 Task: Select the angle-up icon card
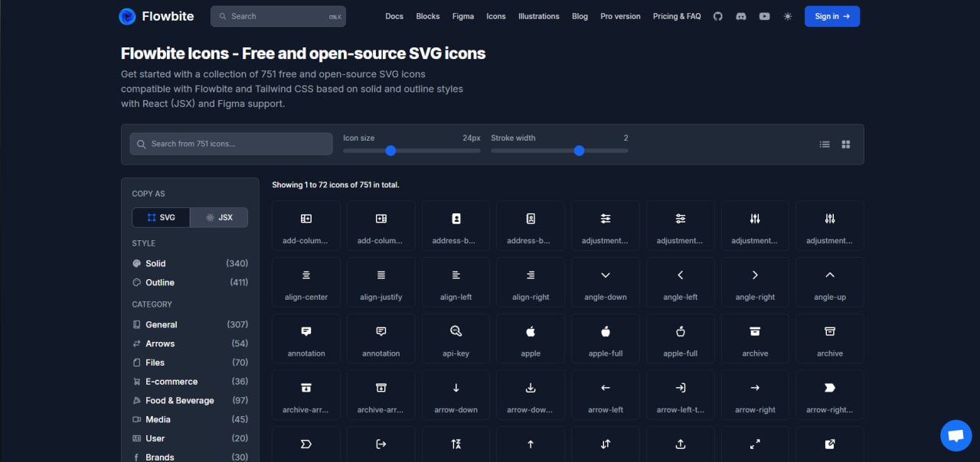click(830, 283)
